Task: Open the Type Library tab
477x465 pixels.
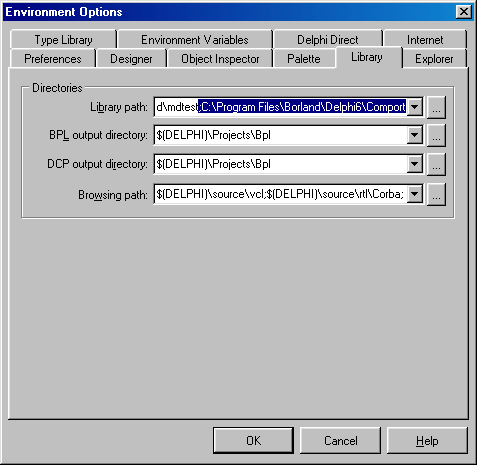Action: tap(63, 39)
